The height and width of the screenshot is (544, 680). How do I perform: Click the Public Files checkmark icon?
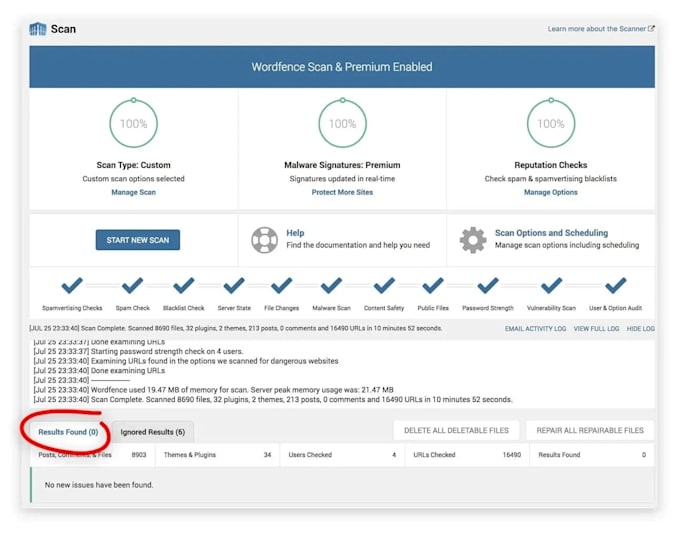coord(433,285)
